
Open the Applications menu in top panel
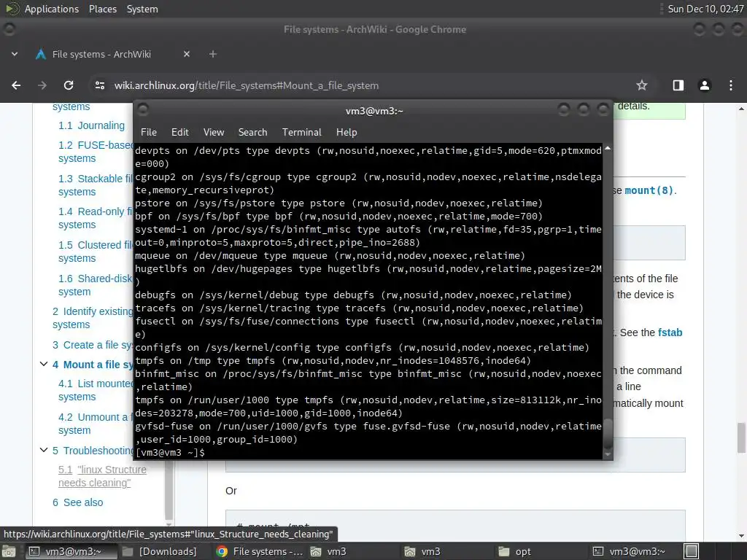click(x=52, y=9)
